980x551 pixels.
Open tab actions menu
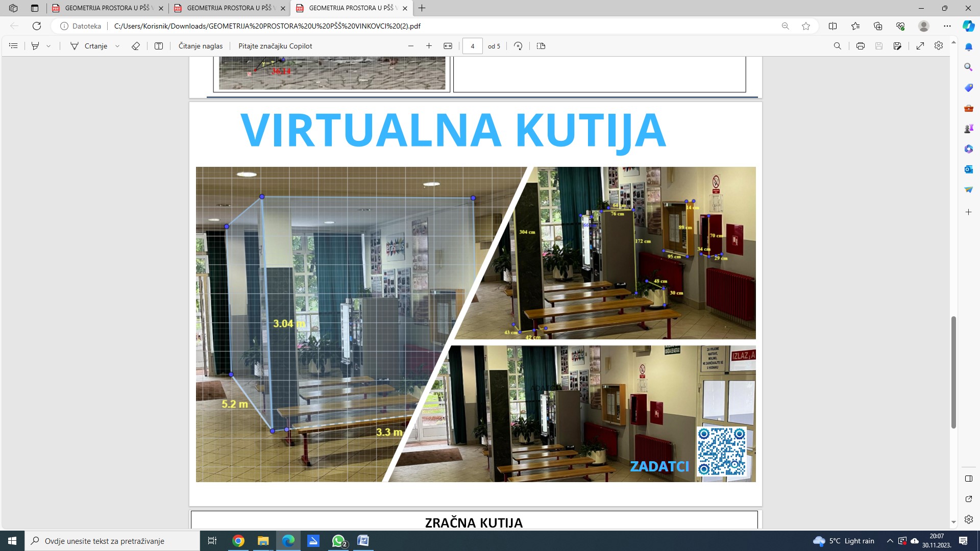(35, 8)
